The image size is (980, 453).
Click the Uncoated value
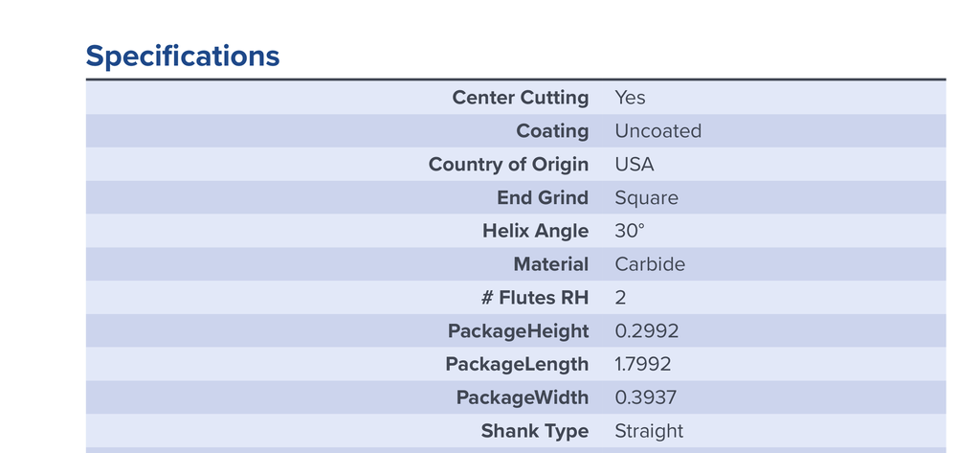click(x=658, y=131)
